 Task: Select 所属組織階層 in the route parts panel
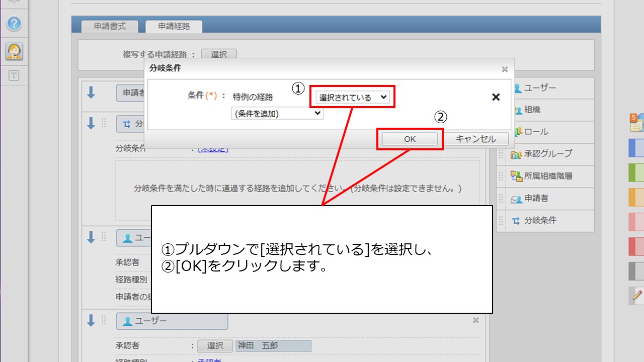pos(547,176)
